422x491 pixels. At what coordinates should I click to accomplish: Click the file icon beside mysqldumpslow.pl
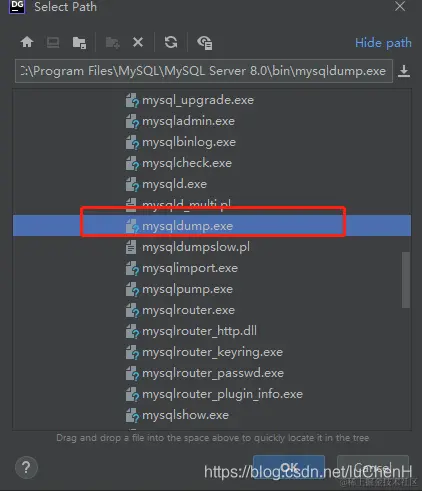point(131,247)
